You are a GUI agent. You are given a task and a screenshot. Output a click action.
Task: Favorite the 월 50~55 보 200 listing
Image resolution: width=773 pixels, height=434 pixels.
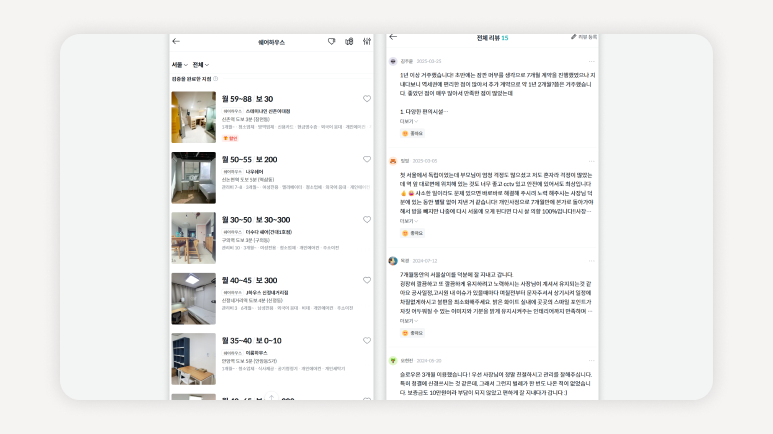coord(367,159)
